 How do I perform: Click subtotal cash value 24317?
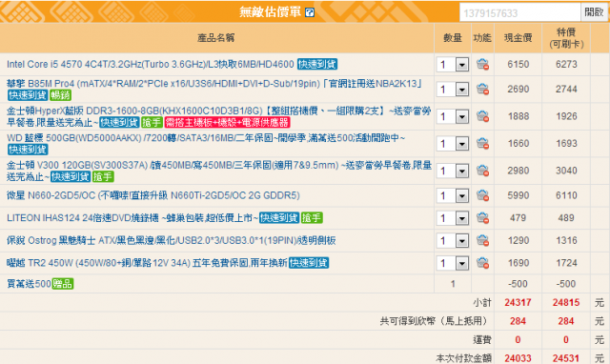pos(518,303)
